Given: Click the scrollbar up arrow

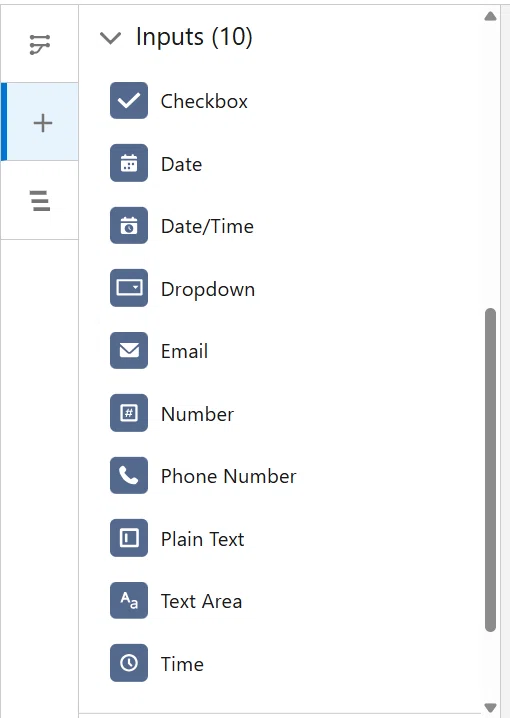Looking at the screenshot, I should pos(490,16).
